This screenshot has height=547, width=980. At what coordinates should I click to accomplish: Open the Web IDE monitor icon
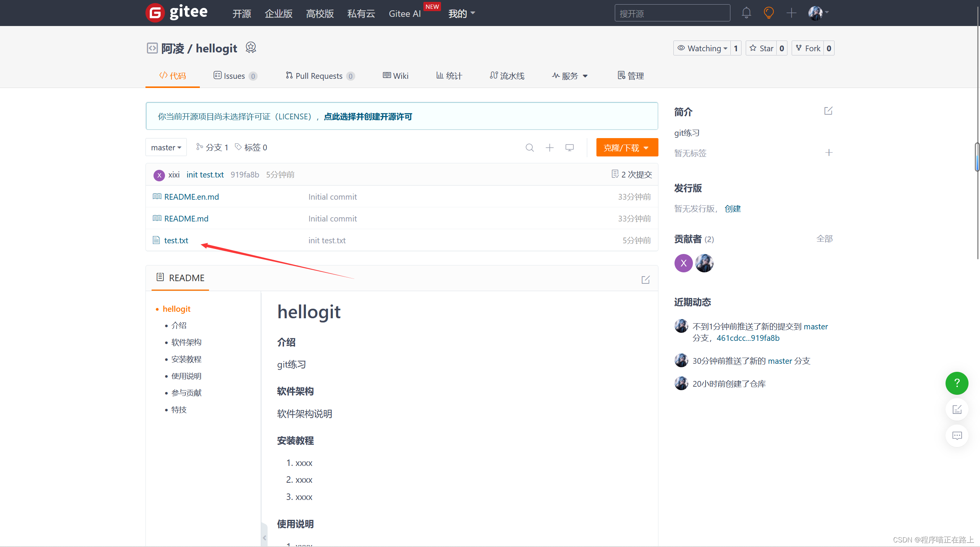coord(570,148)
